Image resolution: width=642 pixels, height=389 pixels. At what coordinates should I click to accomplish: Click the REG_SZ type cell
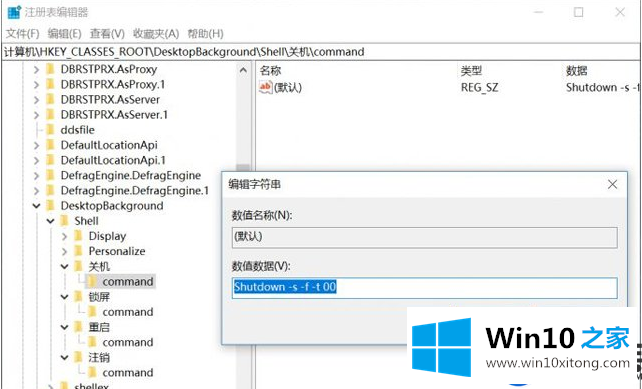click(x=479, y=87)
